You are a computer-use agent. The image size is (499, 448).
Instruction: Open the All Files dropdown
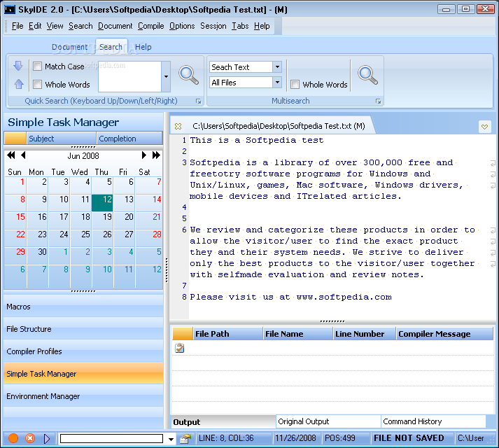pos(277,83)
